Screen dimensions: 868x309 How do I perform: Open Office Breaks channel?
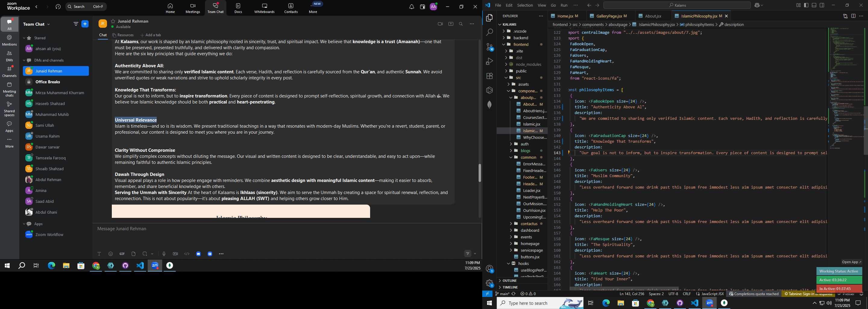55,82
